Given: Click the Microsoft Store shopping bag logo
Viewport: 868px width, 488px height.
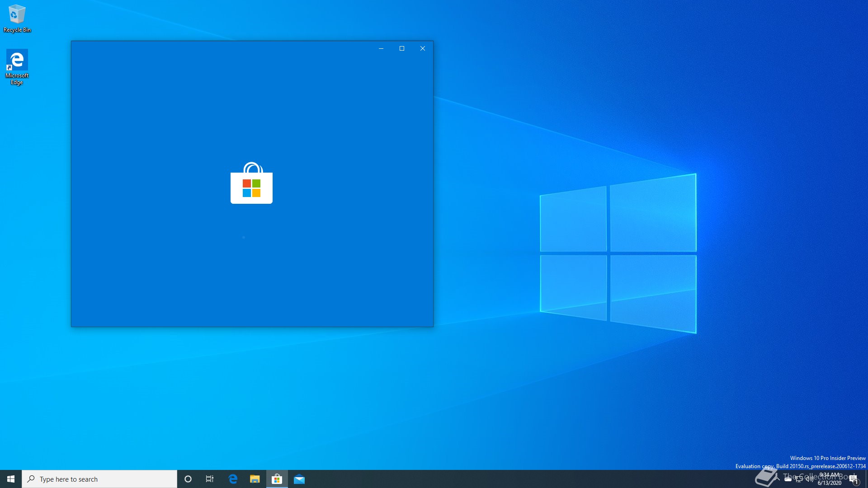Looking at the screenshot, I should tap(251, 183).
